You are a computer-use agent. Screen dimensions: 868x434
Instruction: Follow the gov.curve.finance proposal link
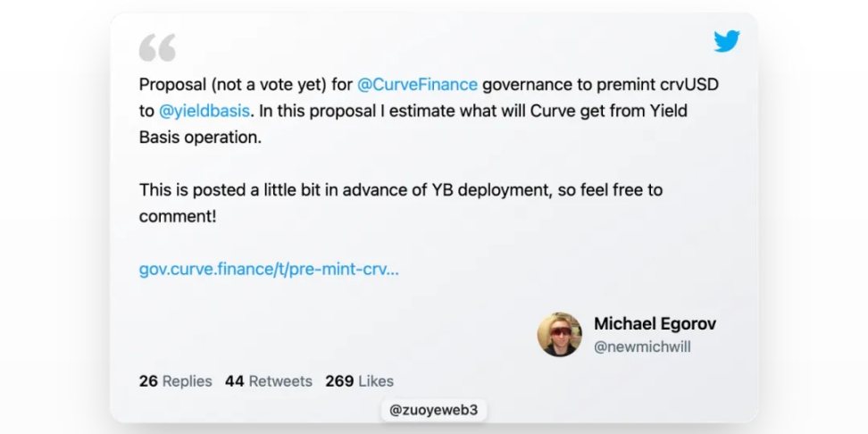coord(269,269)
